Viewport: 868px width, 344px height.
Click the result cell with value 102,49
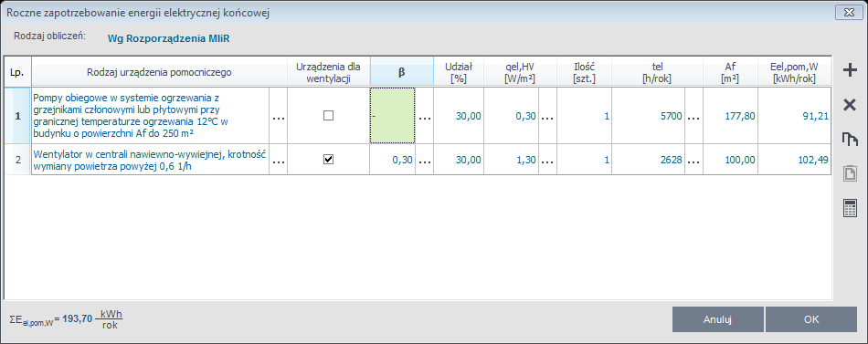point(794,160)
